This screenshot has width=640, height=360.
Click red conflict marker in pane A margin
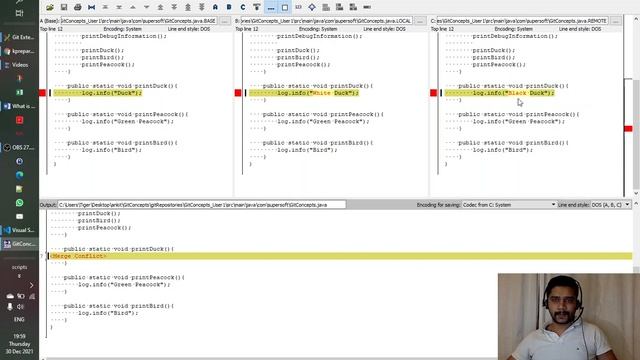pyautogui.click(x=42, y=93)
